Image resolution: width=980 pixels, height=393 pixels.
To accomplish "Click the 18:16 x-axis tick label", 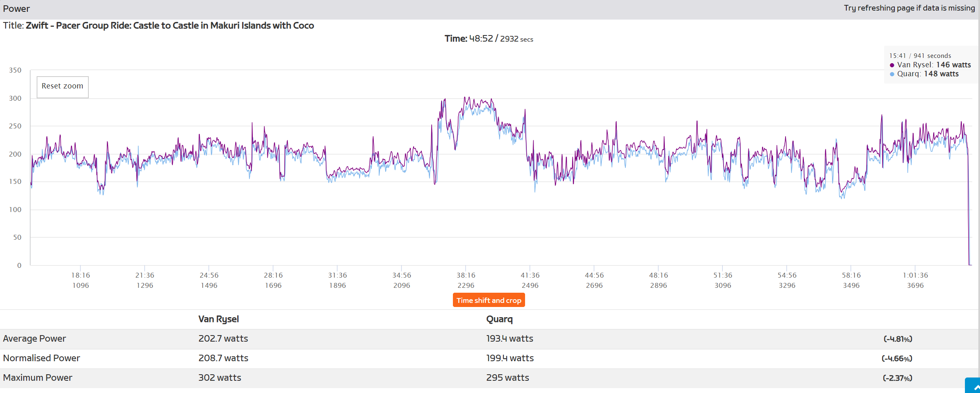I will pyautogui.click(x=81, y=276).
